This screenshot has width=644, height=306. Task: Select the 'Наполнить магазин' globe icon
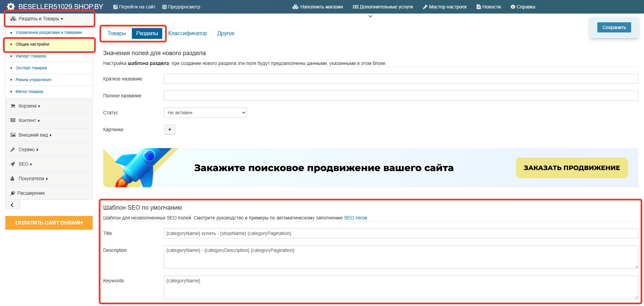[x=295, y=6]
